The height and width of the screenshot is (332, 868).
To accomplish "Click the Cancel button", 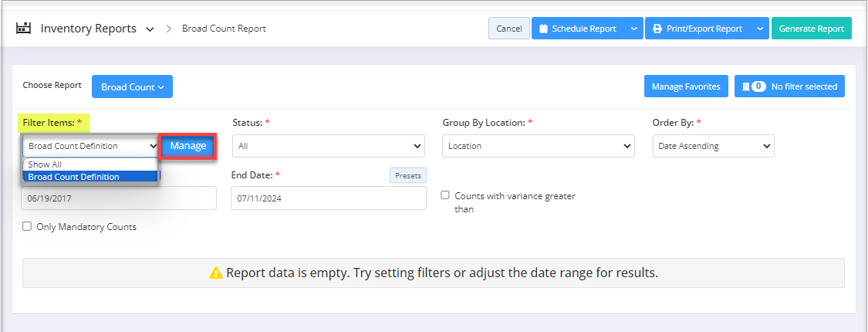I will [508, 29].
